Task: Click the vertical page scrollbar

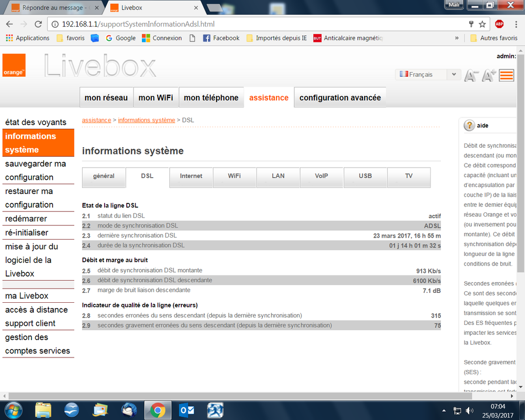Action: tap(521, 164)
